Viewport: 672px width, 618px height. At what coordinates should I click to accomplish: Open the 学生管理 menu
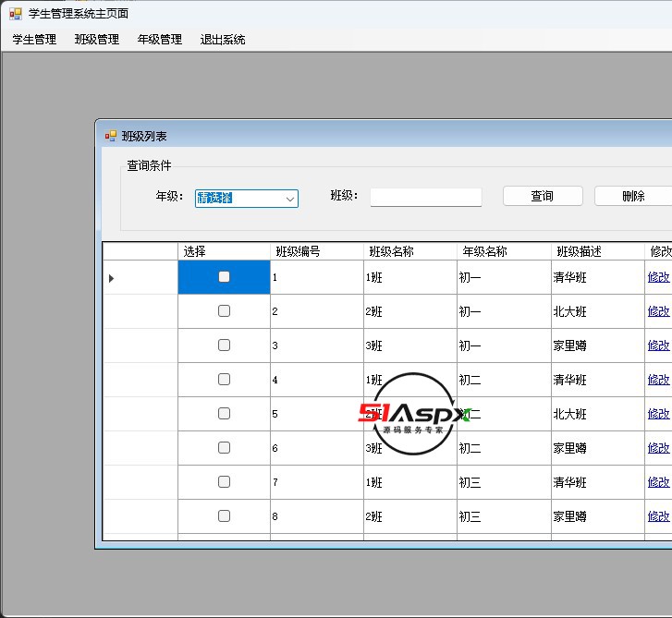34,40
